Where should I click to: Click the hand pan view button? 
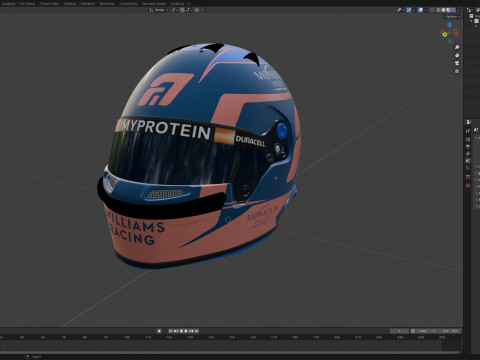tap(457, 55)
